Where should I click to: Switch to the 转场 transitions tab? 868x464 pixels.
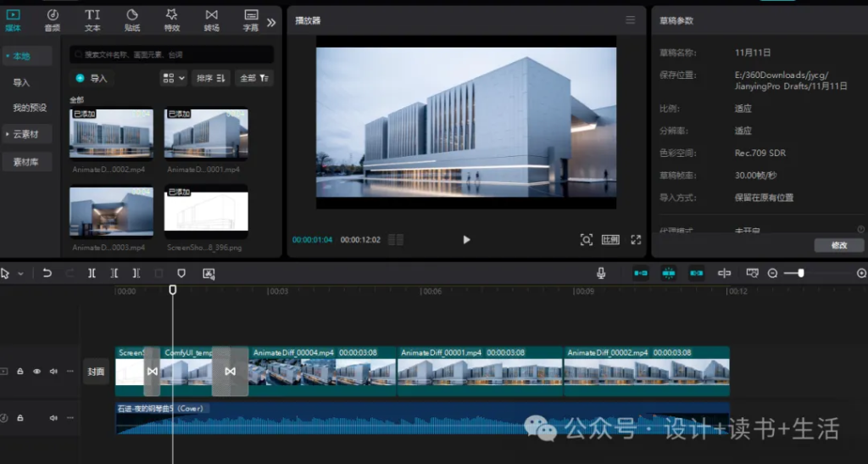click(x=211, y=20)
